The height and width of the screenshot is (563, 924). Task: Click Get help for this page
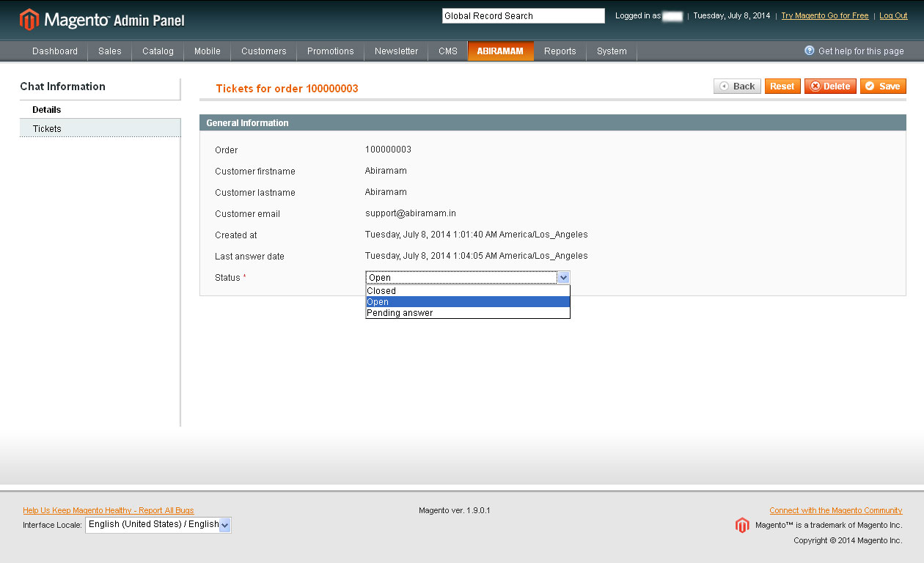861,51
